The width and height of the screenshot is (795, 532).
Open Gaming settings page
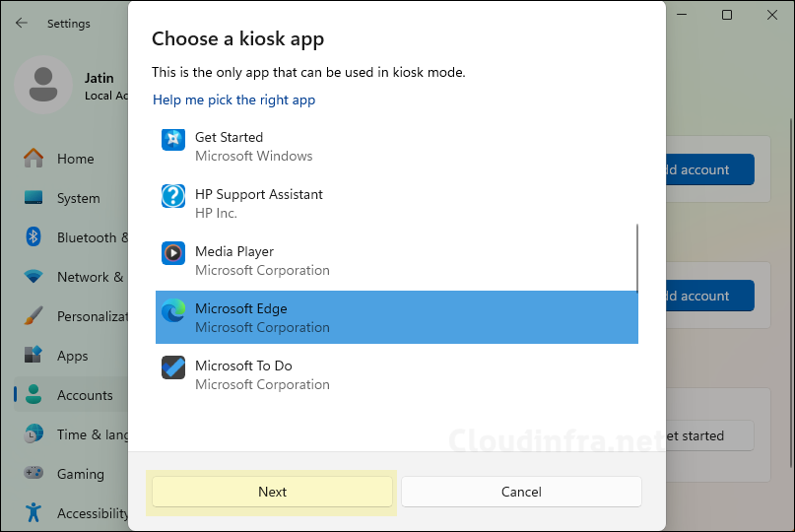coord(71,474)
